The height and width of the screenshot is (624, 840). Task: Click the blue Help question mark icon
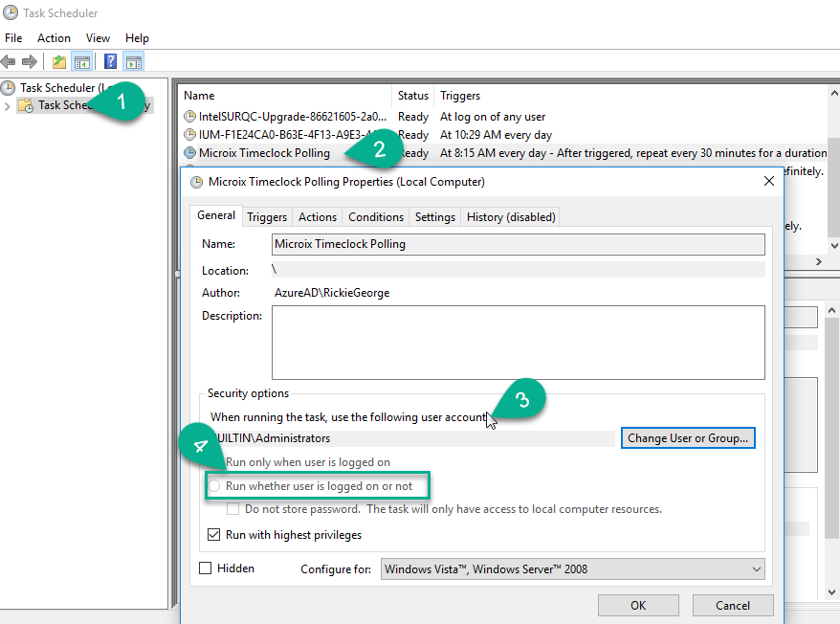tap(111, 62)
